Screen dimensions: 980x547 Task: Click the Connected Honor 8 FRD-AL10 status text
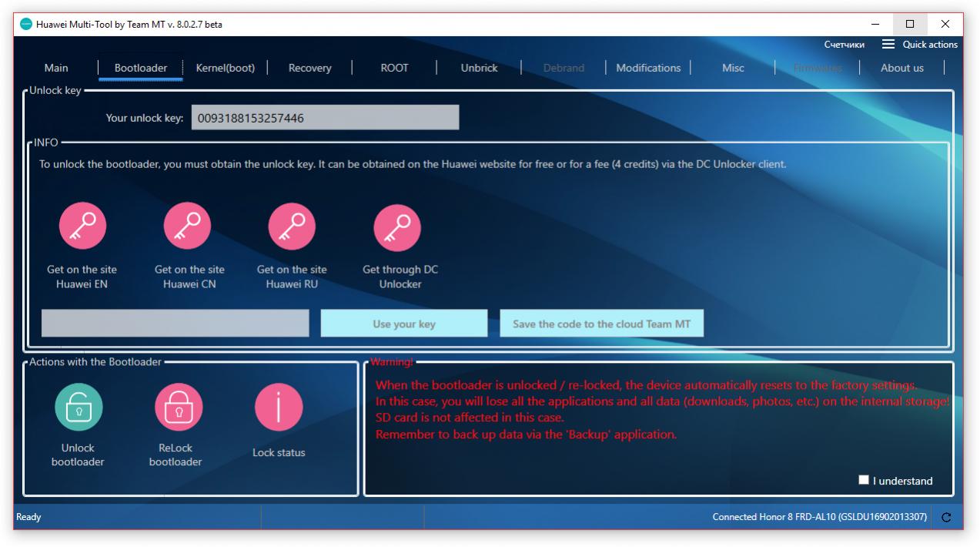820,517
